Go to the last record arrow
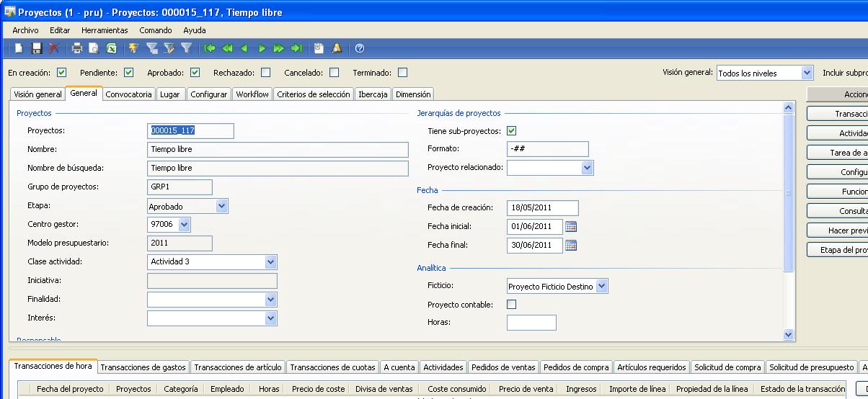868x399 pixels. (296, 48)
